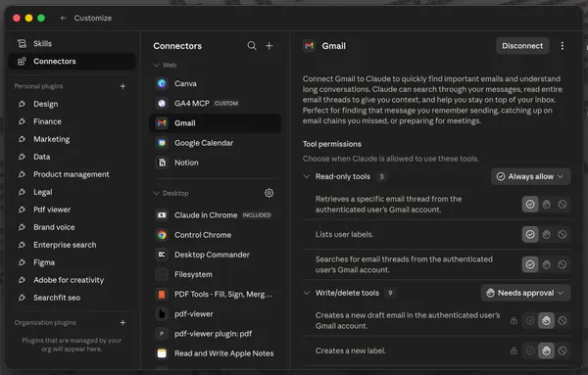588x375 pixels.
Task: Select Connectors in the sidebar
Action: pos(72,61)
